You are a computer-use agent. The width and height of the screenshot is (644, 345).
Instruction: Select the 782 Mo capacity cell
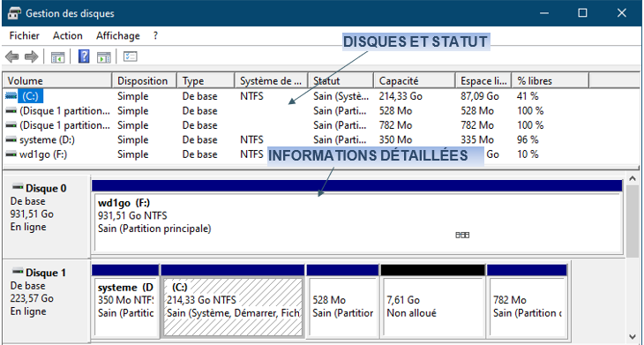click(x=395, y=125)
